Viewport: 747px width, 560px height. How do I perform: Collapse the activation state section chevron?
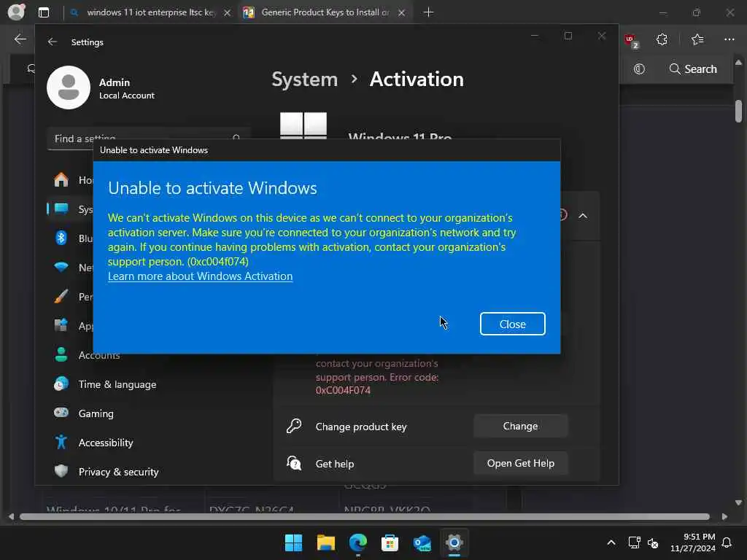(583, 216)
